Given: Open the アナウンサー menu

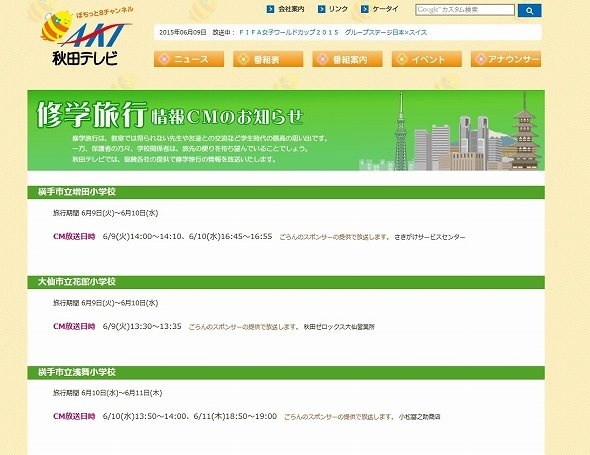Looking at the screenshot, I should [506, 59].
